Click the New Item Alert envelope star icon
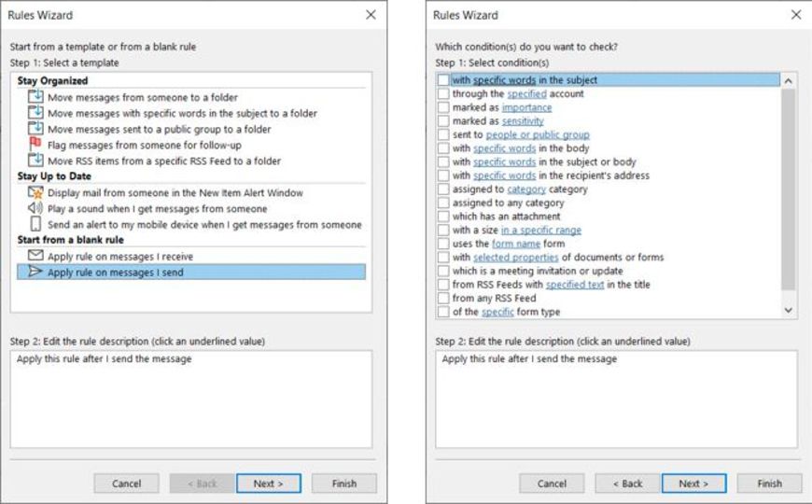Screen dimensions: 812x504 (35, 192)
